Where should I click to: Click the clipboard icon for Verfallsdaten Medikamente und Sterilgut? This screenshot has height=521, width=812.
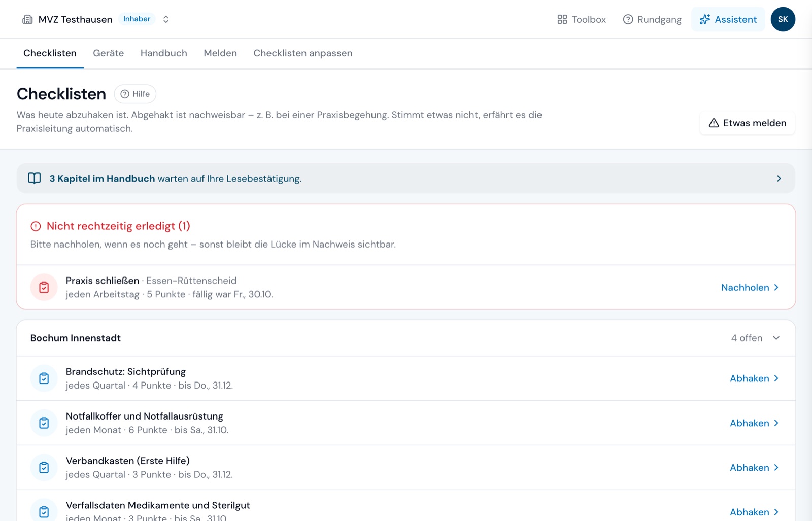[x=44, y=511]
